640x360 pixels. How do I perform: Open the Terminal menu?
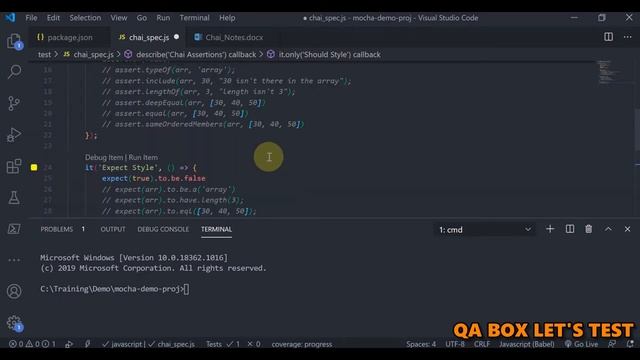[x=194, y=18]
